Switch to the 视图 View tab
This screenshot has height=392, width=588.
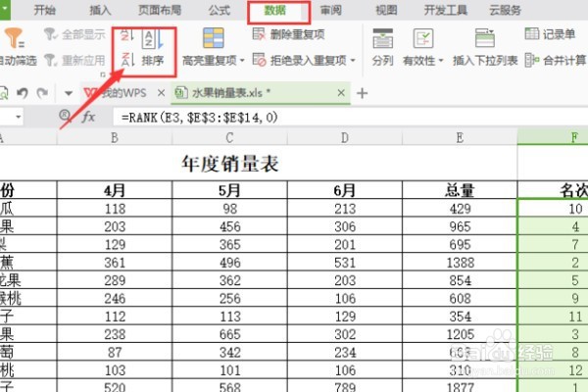pyautogui.click(x=387, y=10)
